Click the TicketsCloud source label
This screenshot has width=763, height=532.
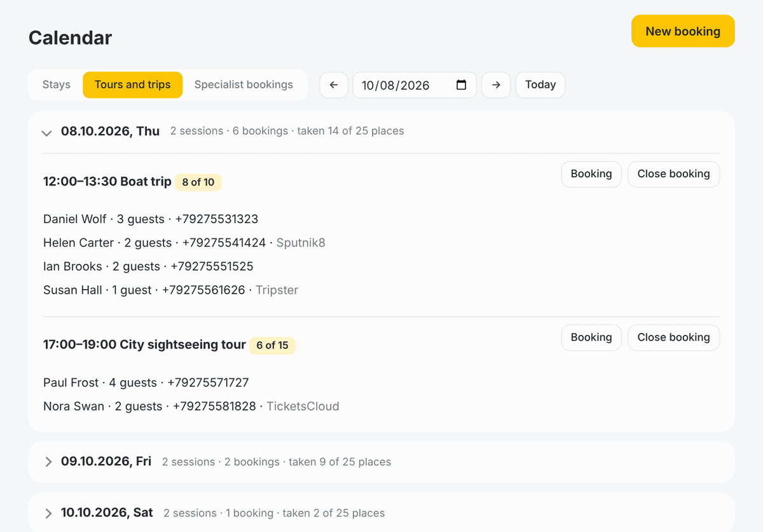tap(303, 406)
